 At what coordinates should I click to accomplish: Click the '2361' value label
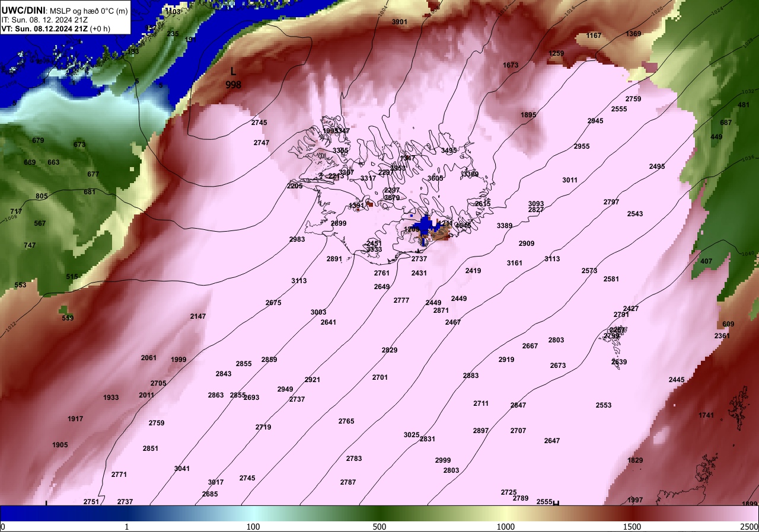(722, 336)
